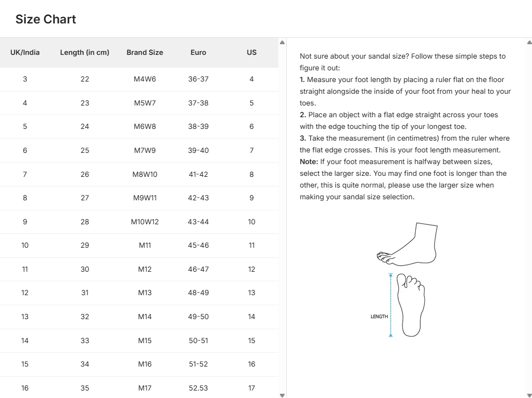The height and width of the screenshot is (398, 532).
Task: Click the LENGTH label beside the foot
Action: pyautogui.click(x=379, y=316)
